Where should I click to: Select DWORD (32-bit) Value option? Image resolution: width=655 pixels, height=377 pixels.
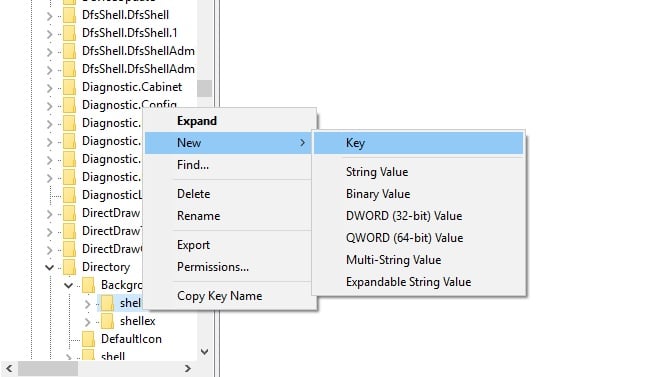pyautogui.click(x=404, y=216)
